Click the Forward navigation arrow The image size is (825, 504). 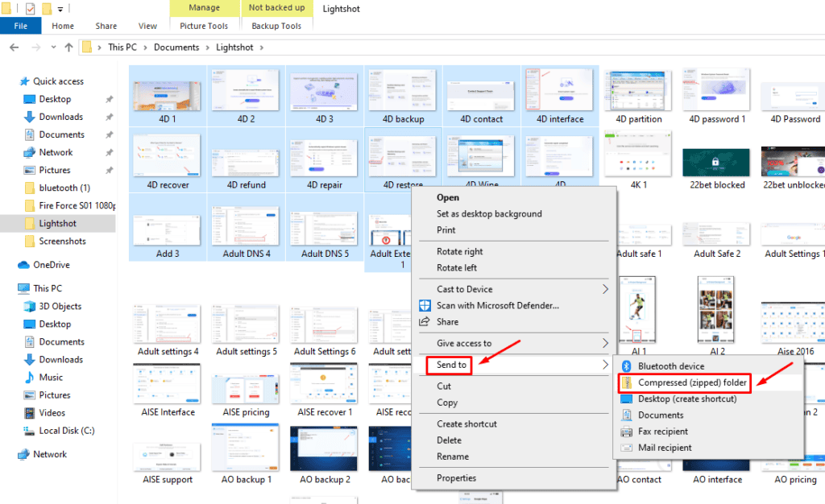[x=35, y=48]
